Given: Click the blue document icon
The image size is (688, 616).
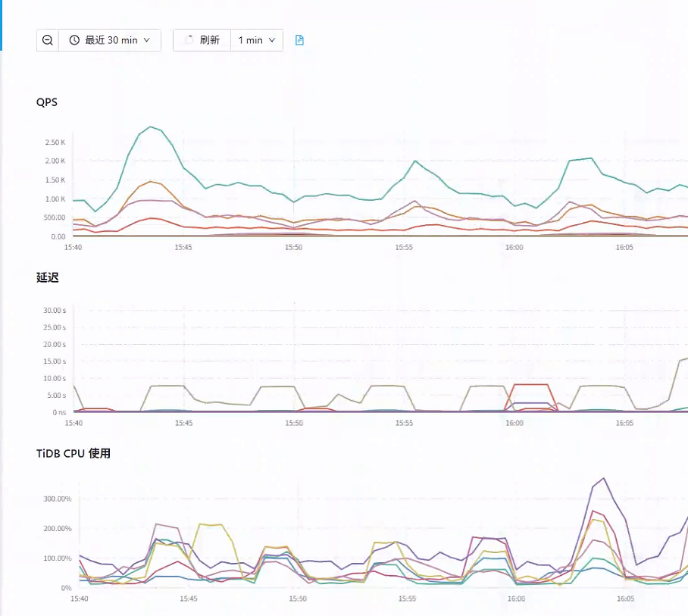Looking at the screenshot, I should [299, 40].
